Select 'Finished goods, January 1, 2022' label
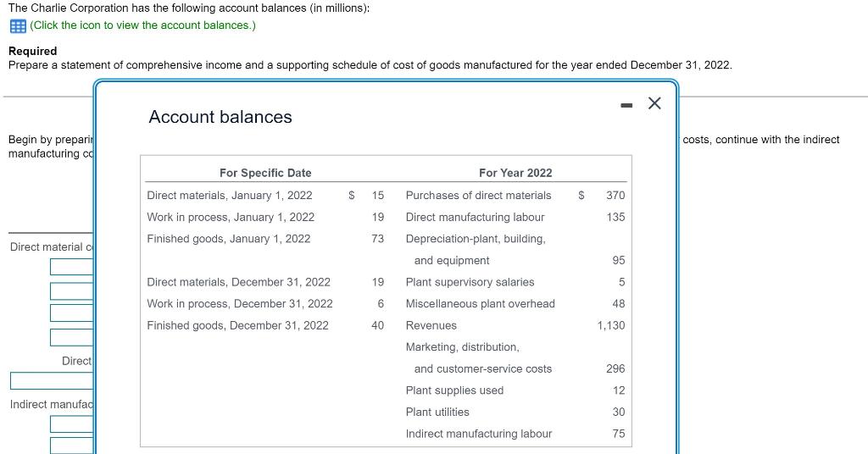Image resolution: width=868 pixels, height=454 pixels. pos(229,238)
